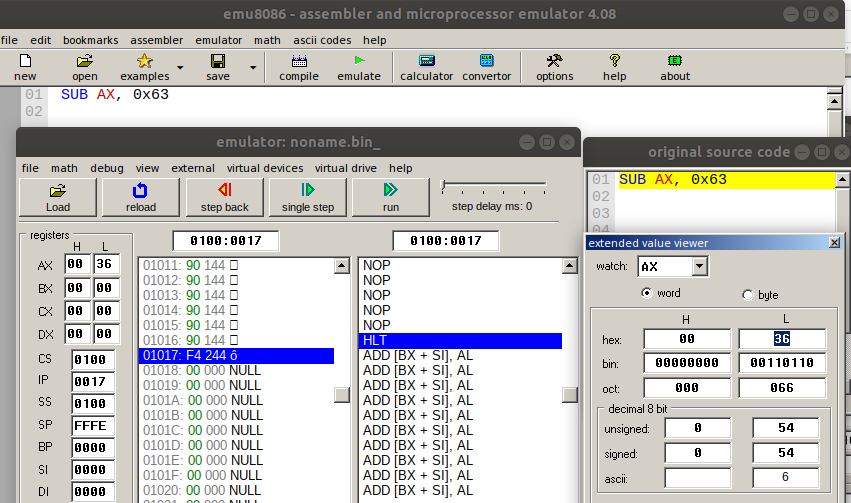Screen dimensions: 851x503
Task: Expand the save dropdown arrow
Action: (252, 68)
